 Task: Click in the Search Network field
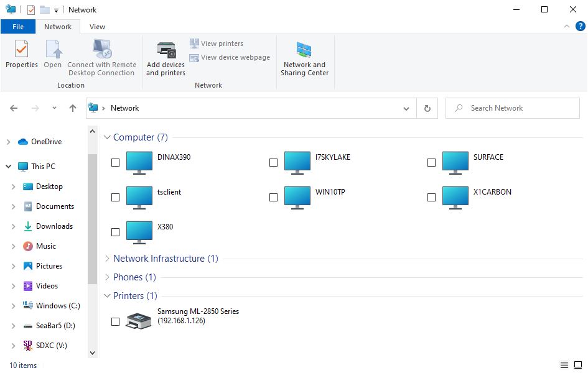(x=512, y=108)
